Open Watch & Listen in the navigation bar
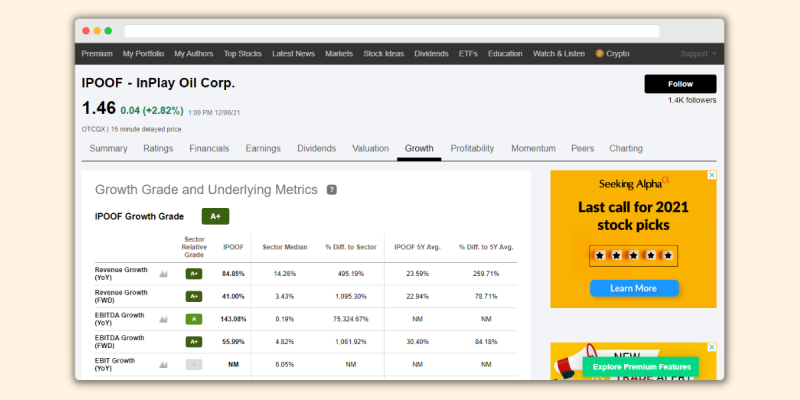 559,54
